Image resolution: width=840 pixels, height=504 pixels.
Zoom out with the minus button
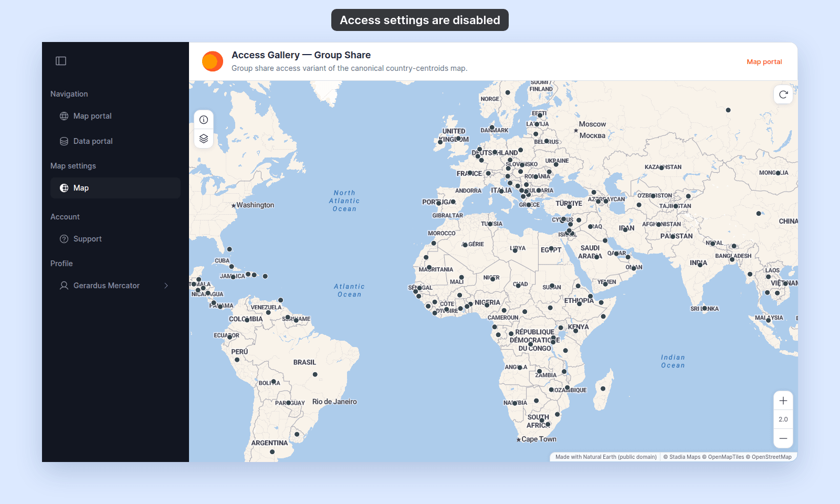click(783, 438)
